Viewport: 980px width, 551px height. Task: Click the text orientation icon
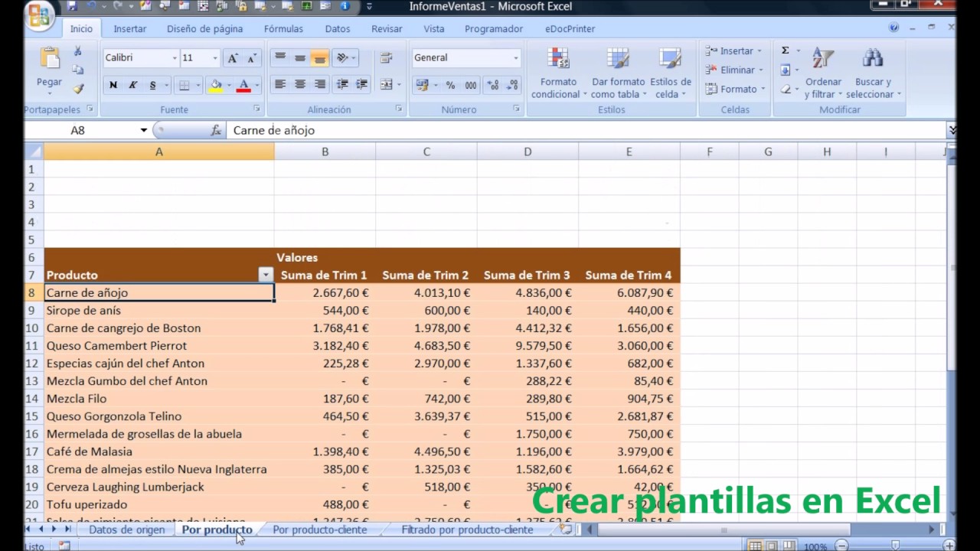coord(342,58)
